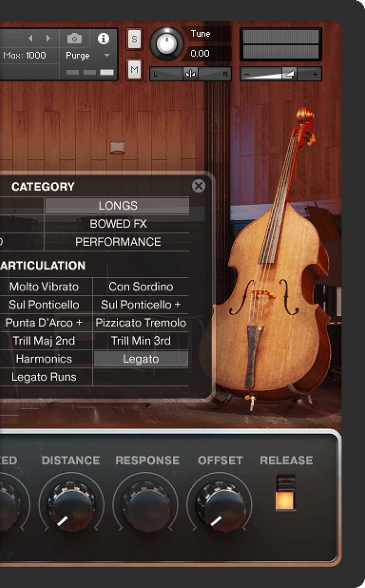The image size is (365, 588).
Task: Click the camera snapshot icon
Action: tap(74, 39)
